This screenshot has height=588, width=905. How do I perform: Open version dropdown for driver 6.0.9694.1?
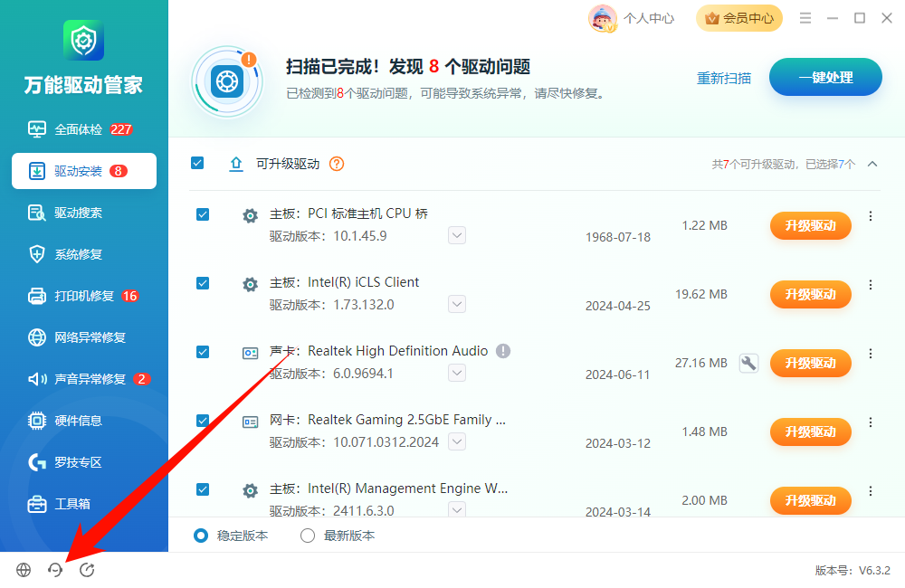coord(457,373)
